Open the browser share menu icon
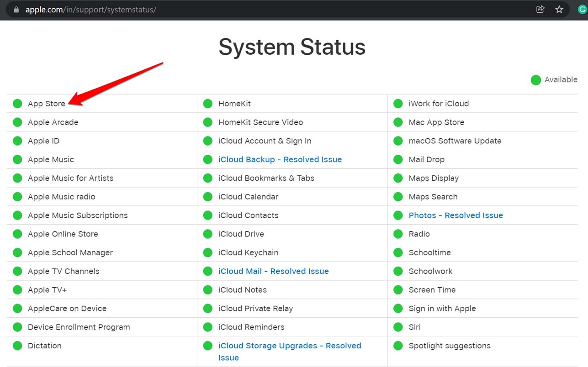The width and height of the screenshot is (588, 367). (x=540, y=9)
